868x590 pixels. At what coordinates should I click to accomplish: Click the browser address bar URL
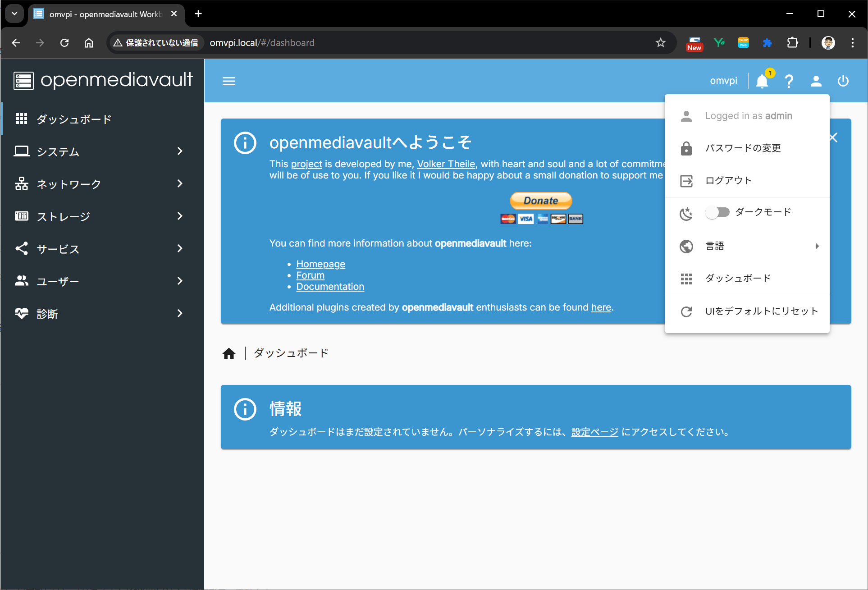(x=262, y=43)
